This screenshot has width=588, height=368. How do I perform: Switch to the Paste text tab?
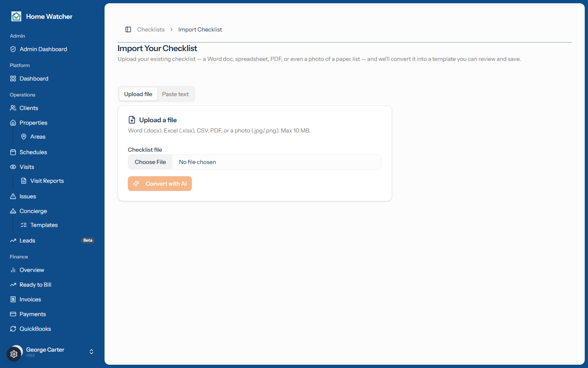(175, 94)
